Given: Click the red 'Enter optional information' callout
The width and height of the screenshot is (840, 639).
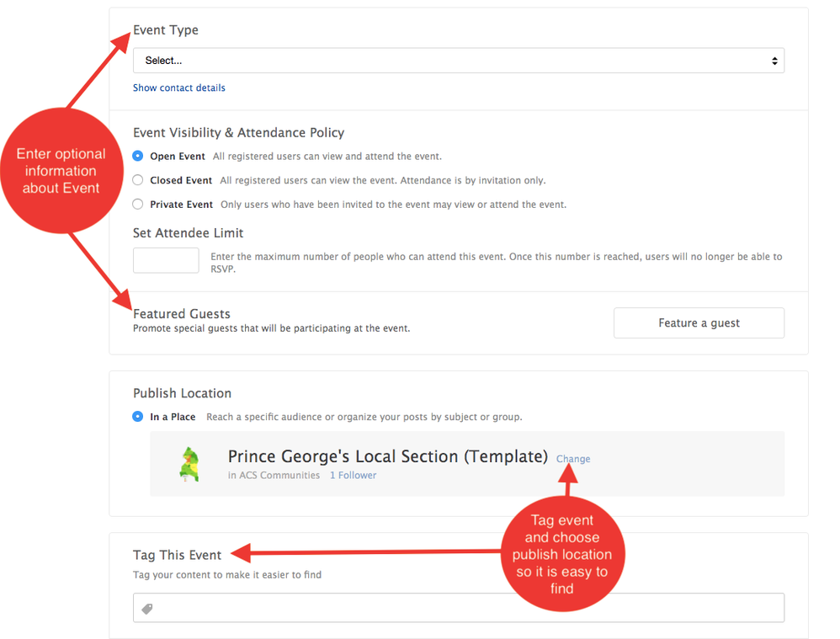Looking at the screenshot, I should (x=61, y=171).
